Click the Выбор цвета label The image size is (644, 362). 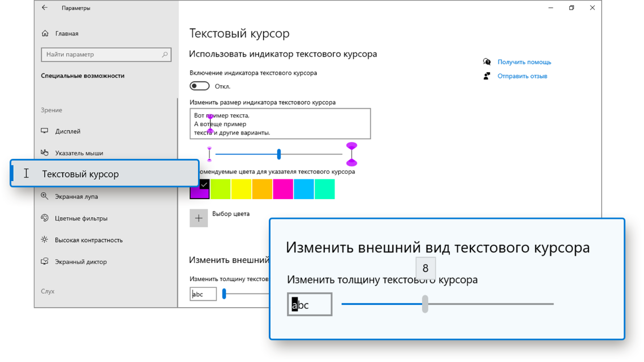click(x=231, y=214)
